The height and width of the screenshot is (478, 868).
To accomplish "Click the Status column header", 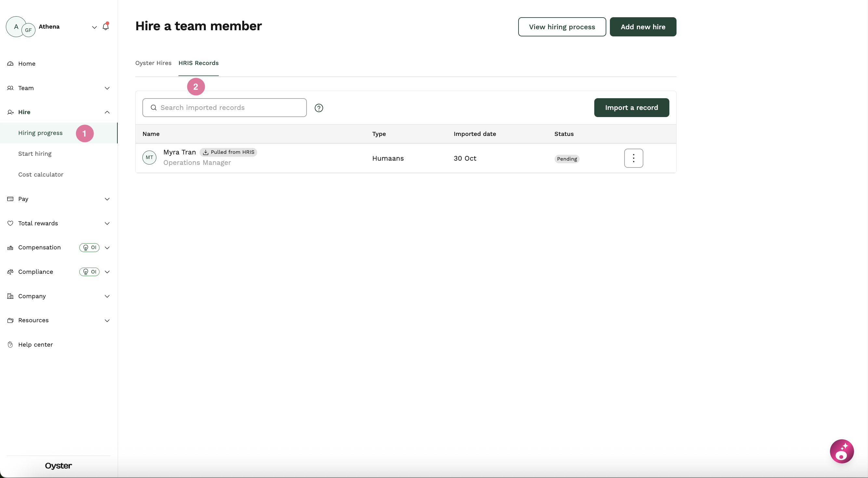I will click(x=564, y=134).
